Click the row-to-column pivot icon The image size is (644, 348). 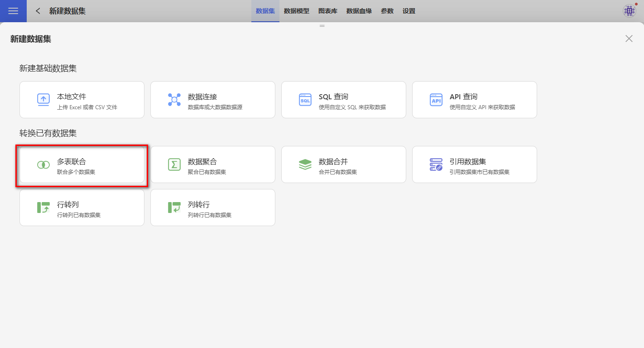coord(43,208)
